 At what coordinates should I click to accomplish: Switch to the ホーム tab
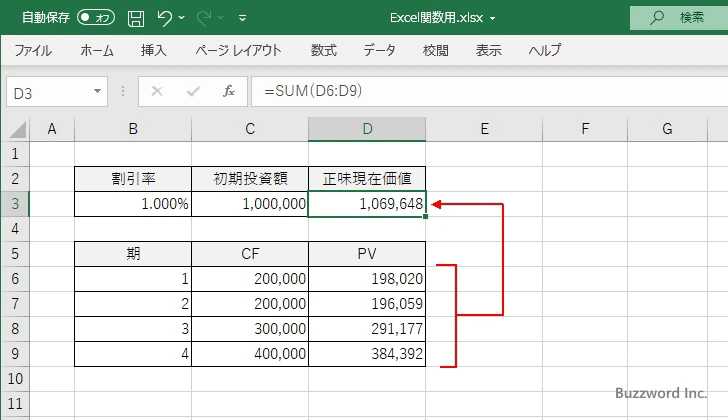(97, 50)
